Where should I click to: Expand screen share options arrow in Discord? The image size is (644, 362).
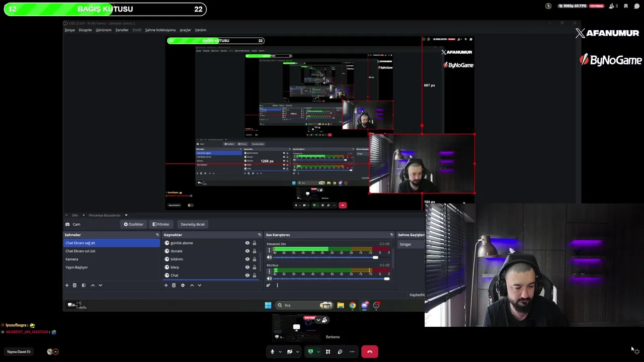click(x=318, y=351)
